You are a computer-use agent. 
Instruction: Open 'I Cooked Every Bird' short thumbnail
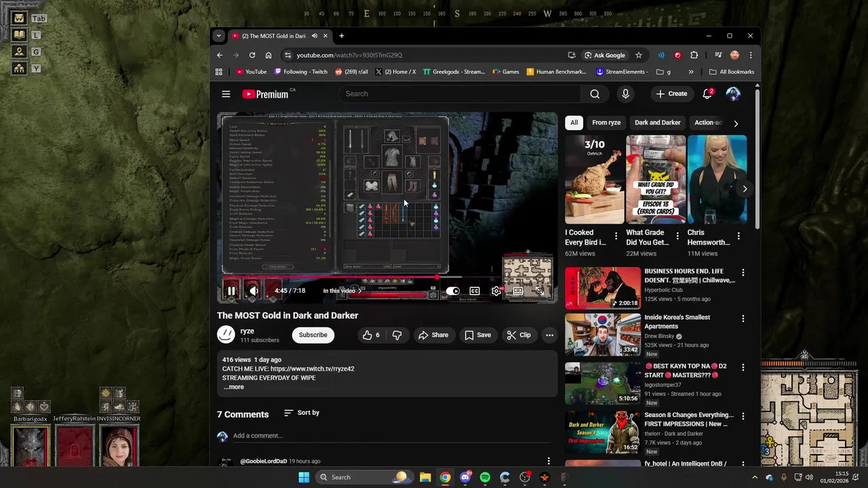tap(595, 180)
